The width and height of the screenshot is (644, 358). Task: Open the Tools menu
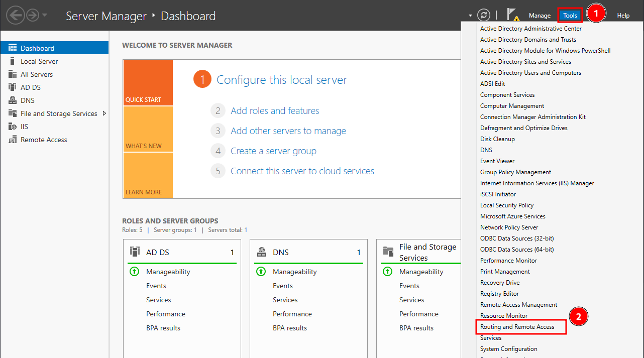[x=570, y=16]
